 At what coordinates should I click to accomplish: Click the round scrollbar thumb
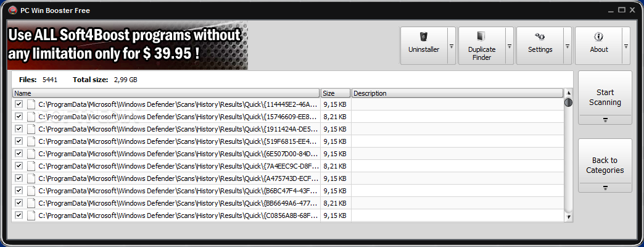(568, 103)
